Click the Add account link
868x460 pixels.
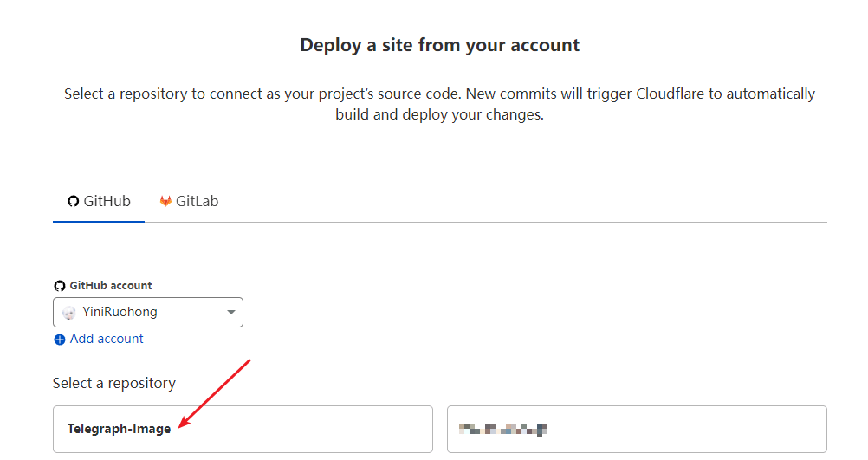(x=107, y=339)
